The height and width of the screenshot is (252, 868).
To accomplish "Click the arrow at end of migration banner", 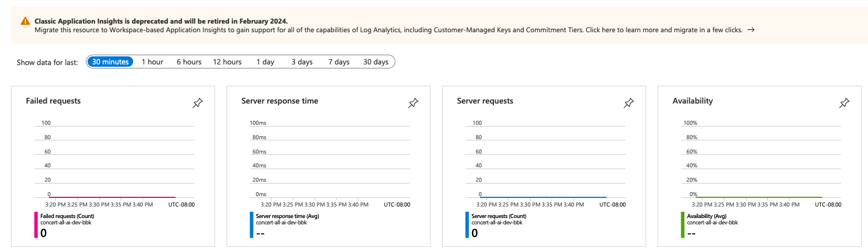I will (751, 30).
